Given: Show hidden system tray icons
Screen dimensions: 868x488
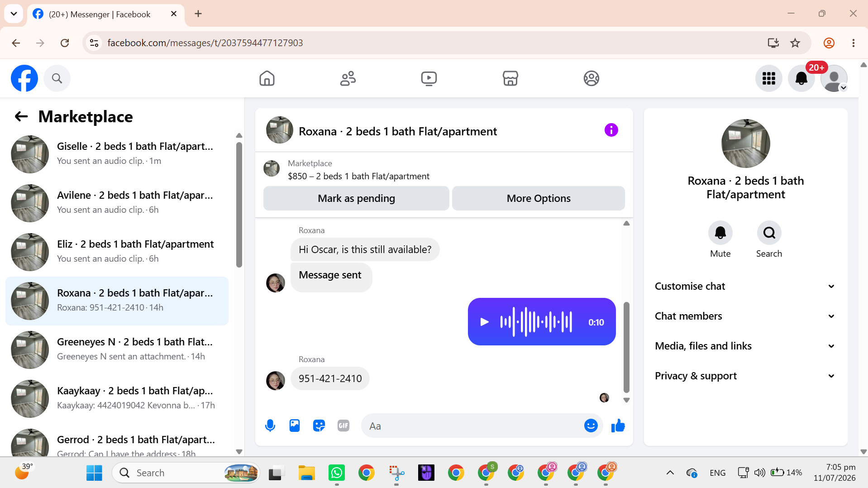Looking at the screenshot, I should tap(670, 473).
